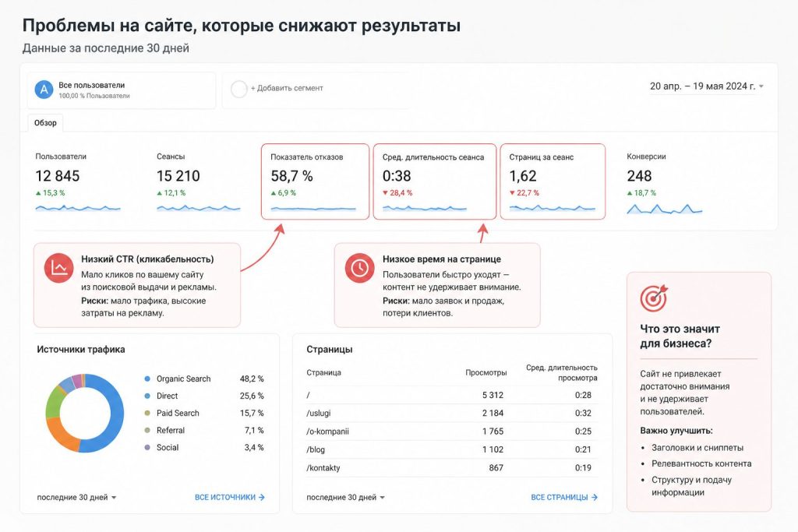Click the 48,2 % share value
This screenshot has height=532, width=798.
pyautogui.click(x=252, y=379)
